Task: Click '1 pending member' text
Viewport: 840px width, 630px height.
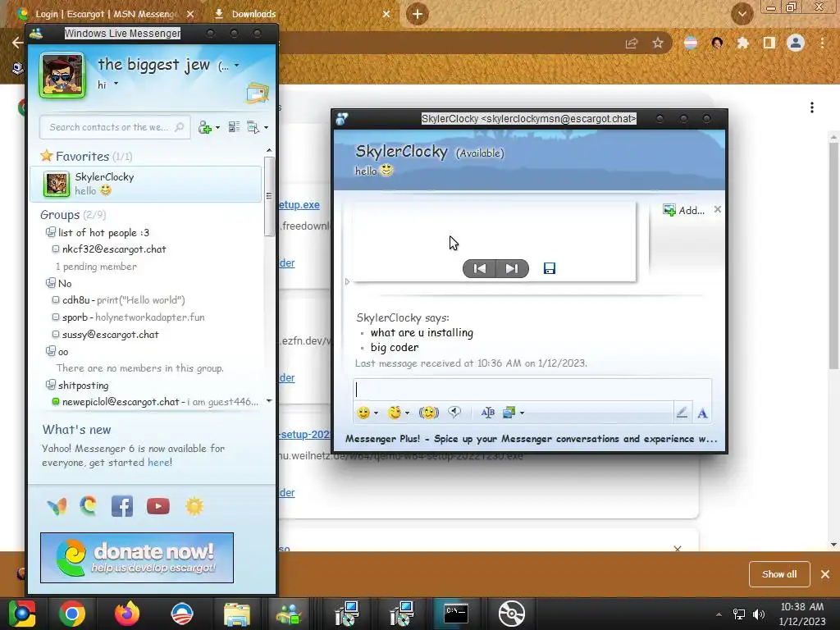Action: pyautogui.click(x=97, y=267)
